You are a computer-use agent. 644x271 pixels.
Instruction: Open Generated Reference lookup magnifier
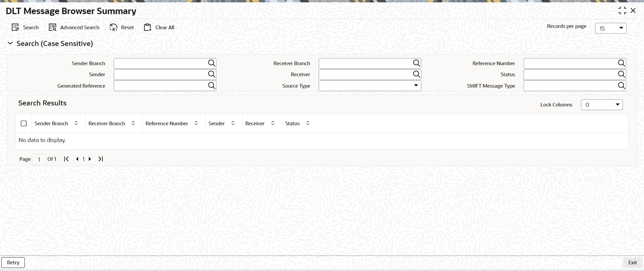click(x=211, y=86)
